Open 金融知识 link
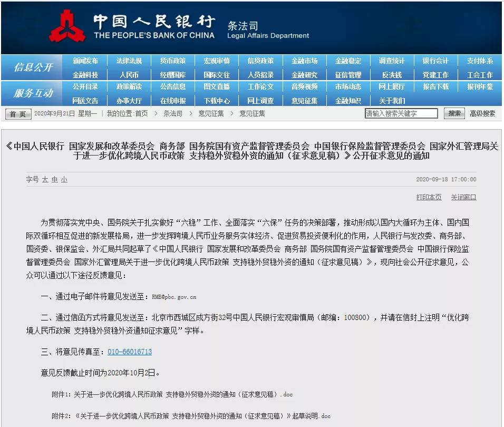The width and height of the screenshot is (504, 427). pos(348,101)
